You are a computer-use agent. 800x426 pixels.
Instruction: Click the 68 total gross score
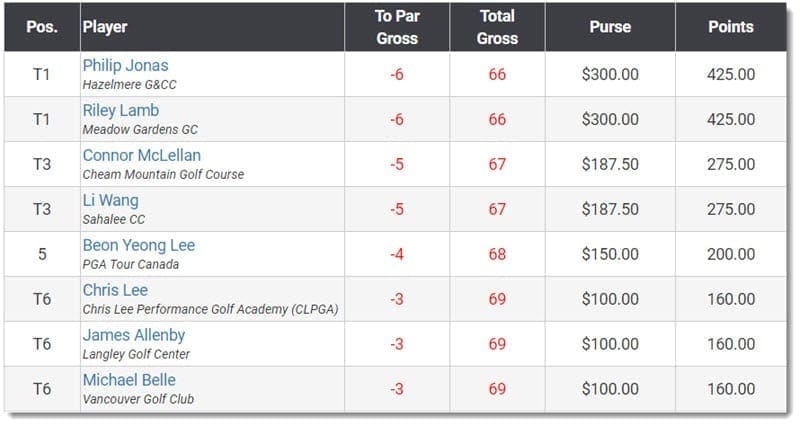(x=497, y=254)
